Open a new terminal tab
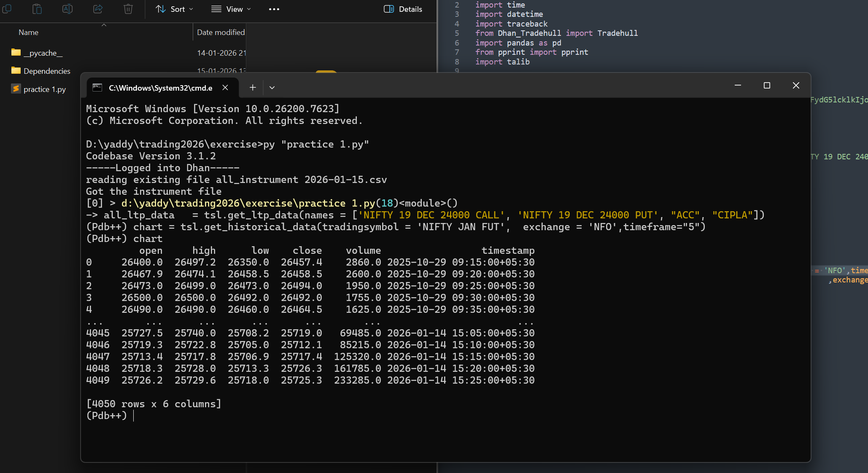Image resolution: width=868 pixels, height=473 pixels. point(253,87)
